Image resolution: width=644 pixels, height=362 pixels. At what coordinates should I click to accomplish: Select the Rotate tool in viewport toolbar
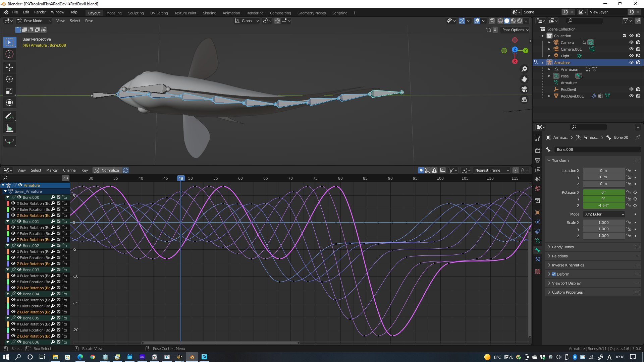tap(9, 79)
